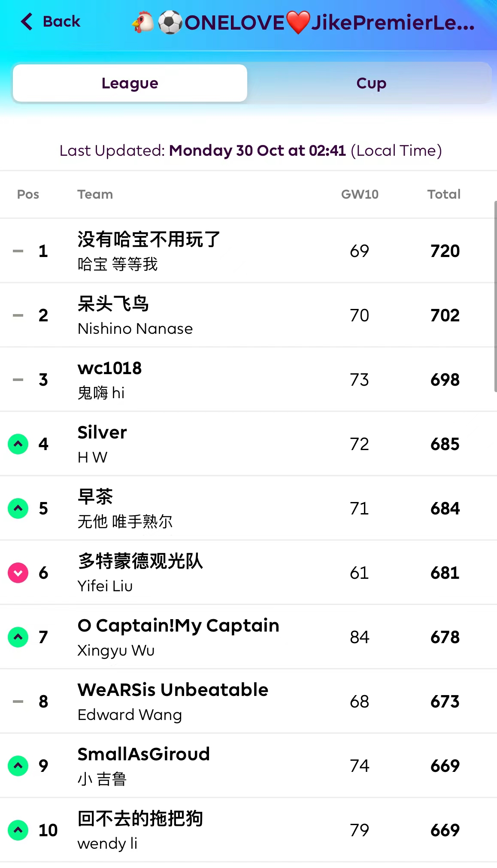Click green up-arrow icon beside SmallAsGiroud
497x868 pixels.
(x=18, y=766)
